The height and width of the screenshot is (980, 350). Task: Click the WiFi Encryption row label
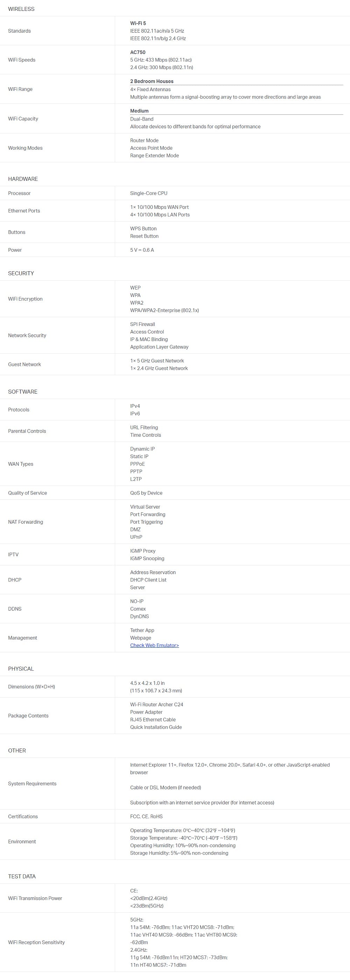point(25,299)
